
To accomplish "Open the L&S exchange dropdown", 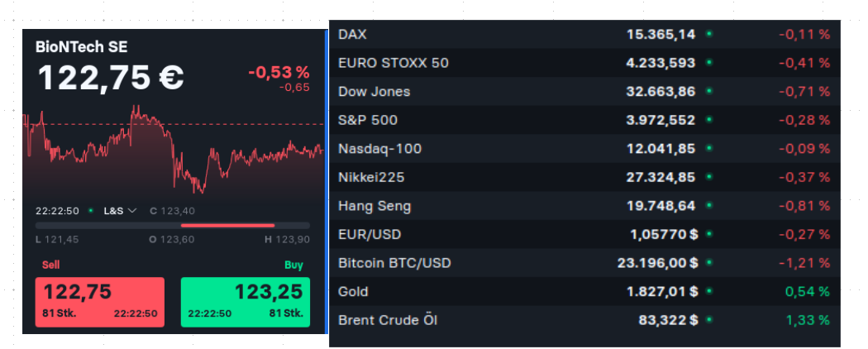I will (x=120, y=211).
